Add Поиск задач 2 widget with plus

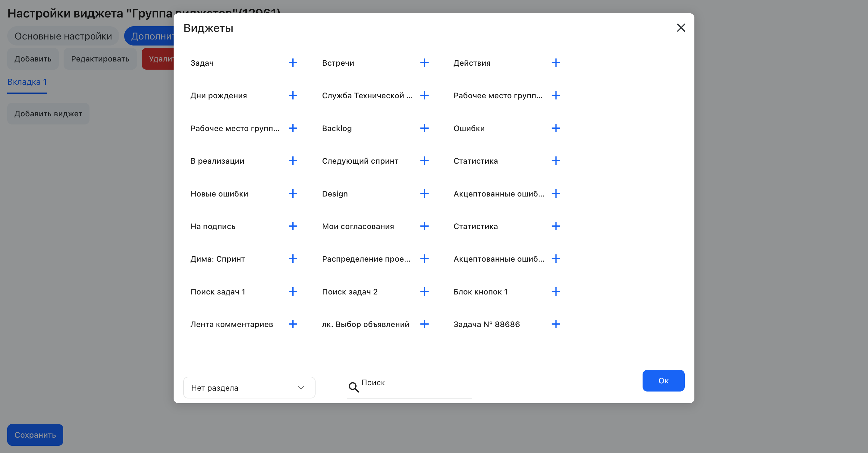coord(424,291)
